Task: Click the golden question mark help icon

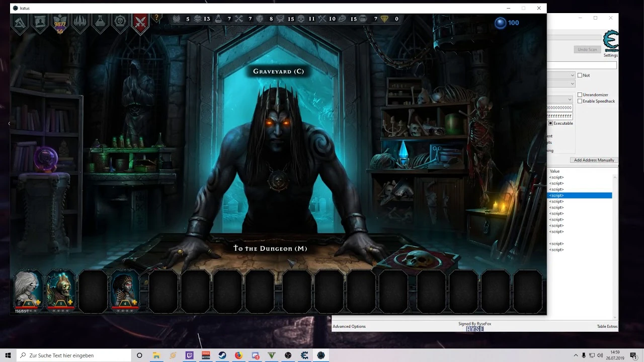Action: (x=156, y=18)
